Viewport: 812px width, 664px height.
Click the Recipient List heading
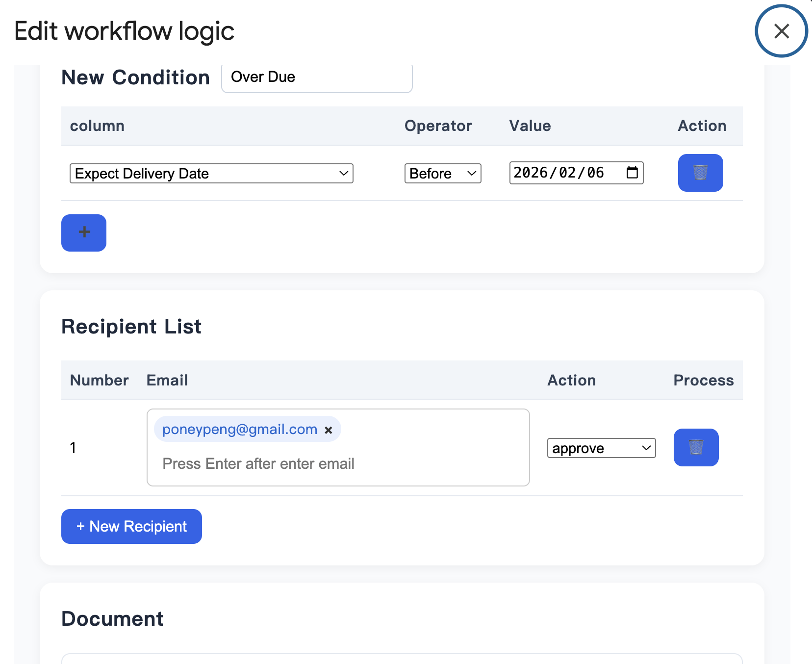[131, 327]
